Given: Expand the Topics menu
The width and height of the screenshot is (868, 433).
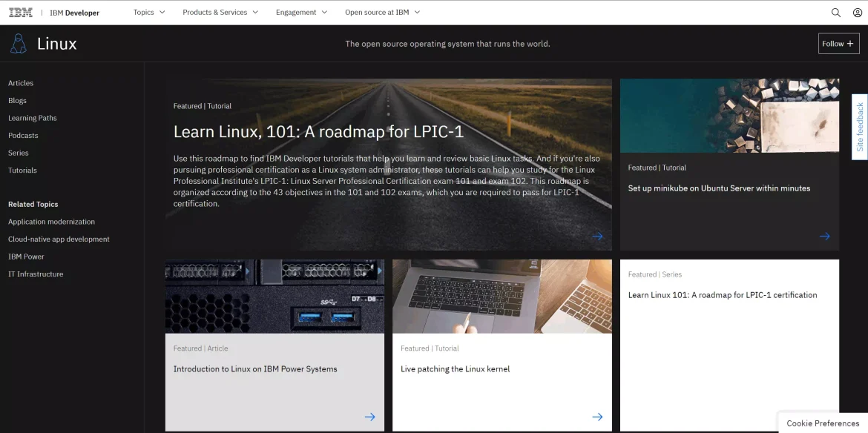Looking at the screenshot, I should tap(149, 12).
